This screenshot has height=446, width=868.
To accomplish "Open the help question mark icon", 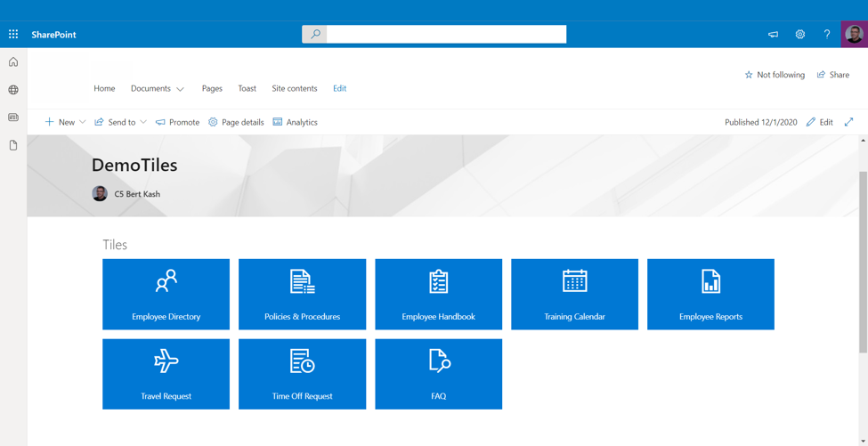I will click(x=826, y=35).
